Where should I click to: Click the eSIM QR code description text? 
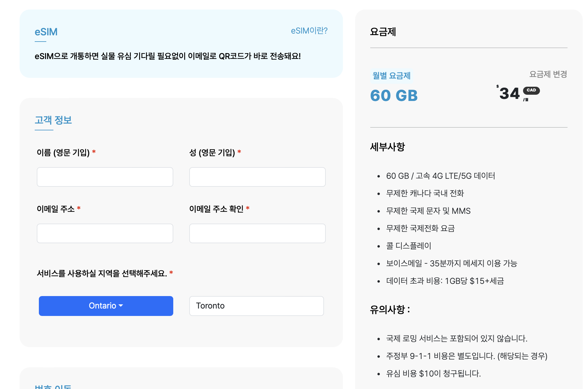[x=168, y=56]
